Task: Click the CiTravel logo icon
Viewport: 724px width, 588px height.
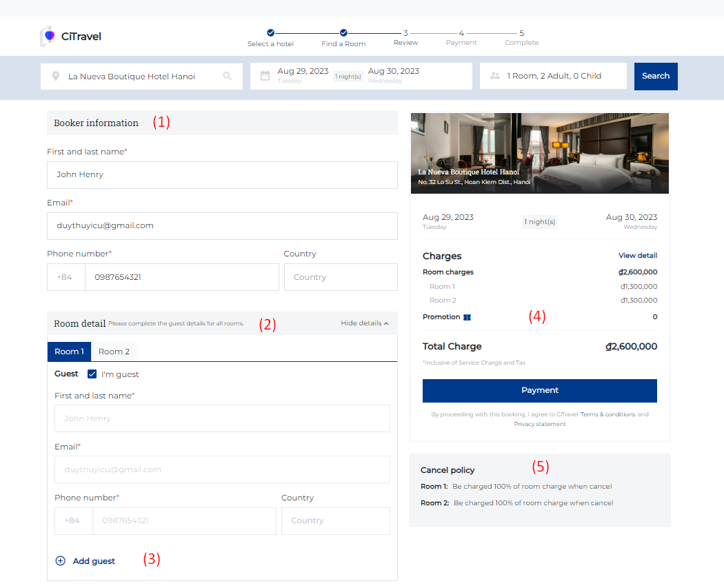Action: tap(48, 36)
